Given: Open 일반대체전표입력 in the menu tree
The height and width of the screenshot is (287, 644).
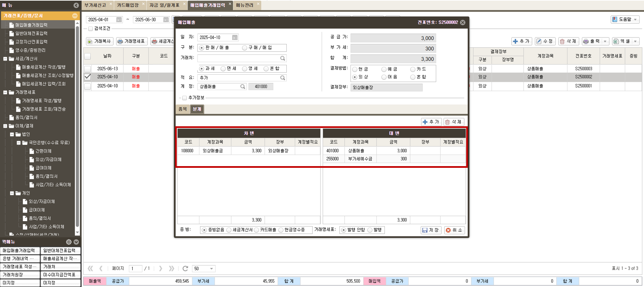Looking at the screenshot, I should coord(31,33).
